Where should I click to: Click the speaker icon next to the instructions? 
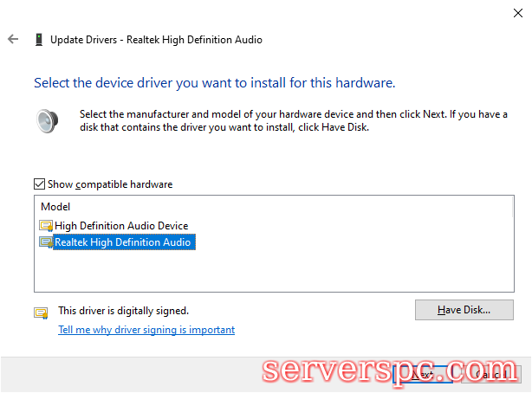pos(46,119)
